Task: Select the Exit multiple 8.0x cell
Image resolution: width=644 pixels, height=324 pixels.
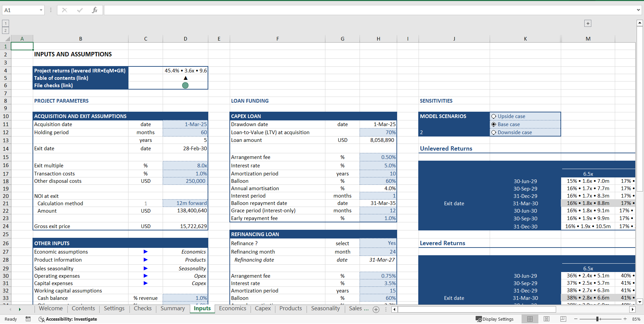Action: point(185,166)
